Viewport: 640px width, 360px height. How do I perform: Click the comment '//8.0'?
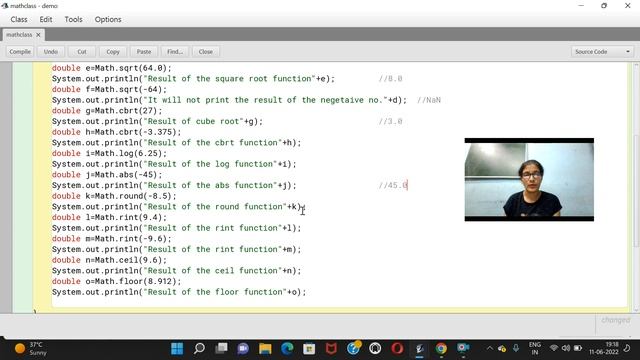coord(390,79)
